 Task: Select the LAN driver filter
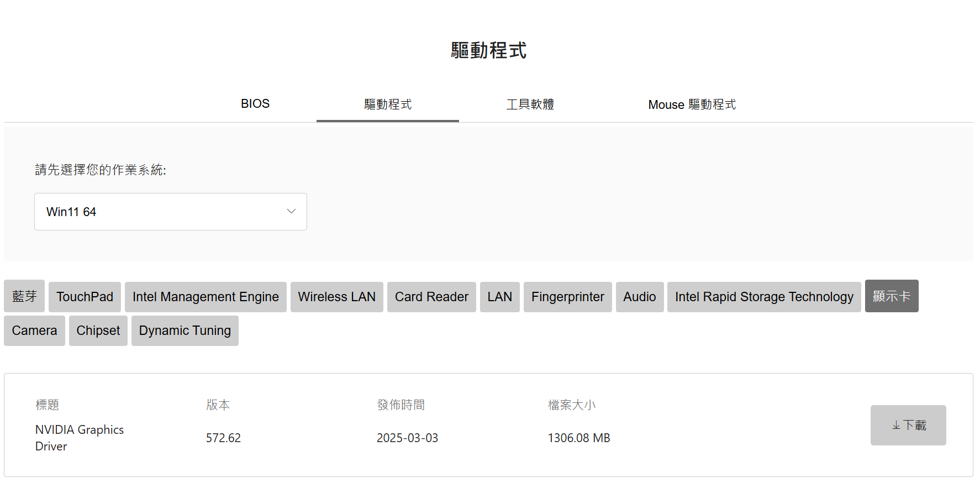tap(499, 297)
